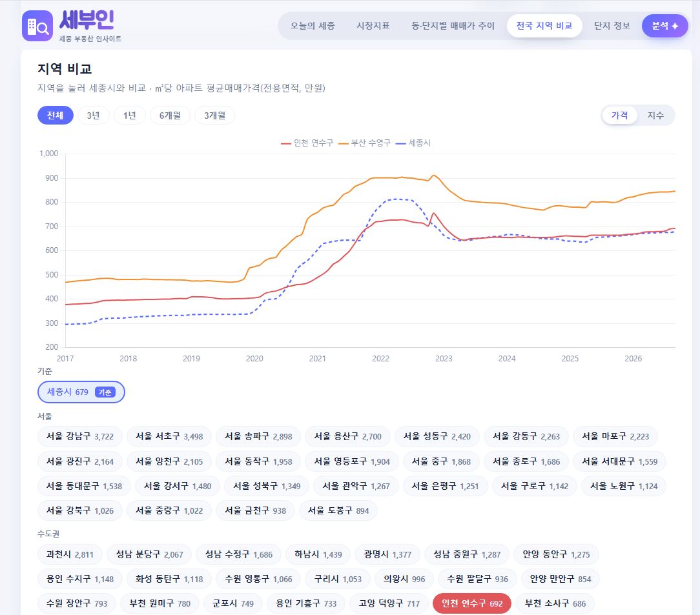Viewport: 700px width, 615px height.
Task: Select the 서울 송파구 2,898 chip
Action: point(258,437)
